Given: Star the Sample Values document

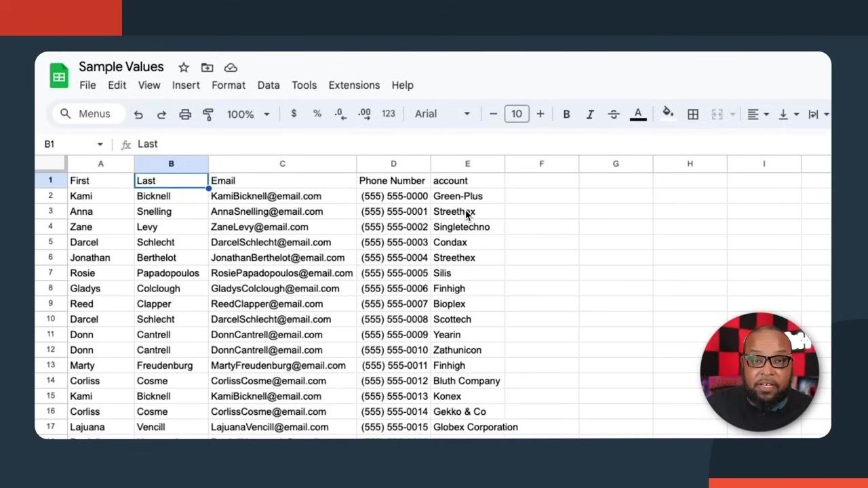Looking at the screenshot, I should point(184,67).
